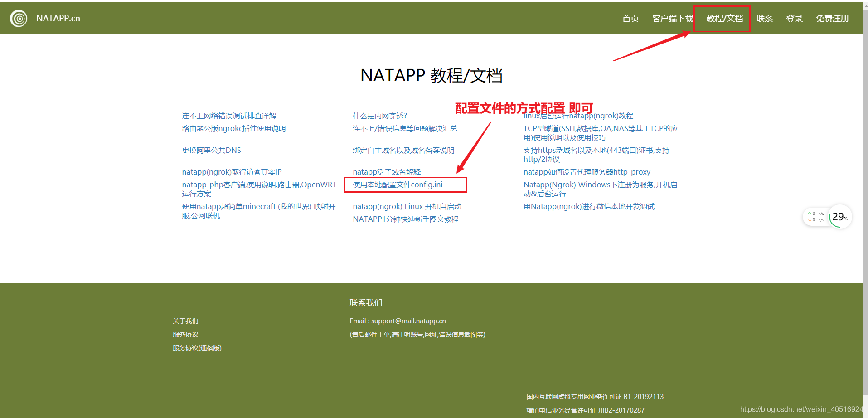Open the 联系 nav item
868x418 pixels.
tap(765, 19)
